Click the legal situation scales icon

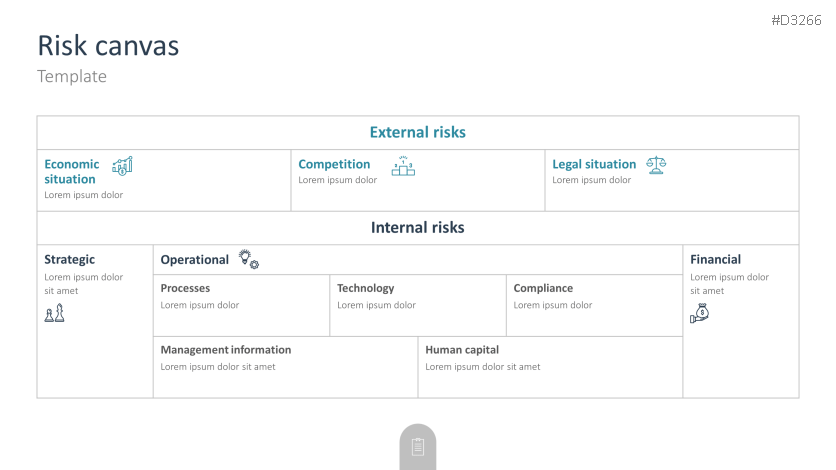(656, 165)
